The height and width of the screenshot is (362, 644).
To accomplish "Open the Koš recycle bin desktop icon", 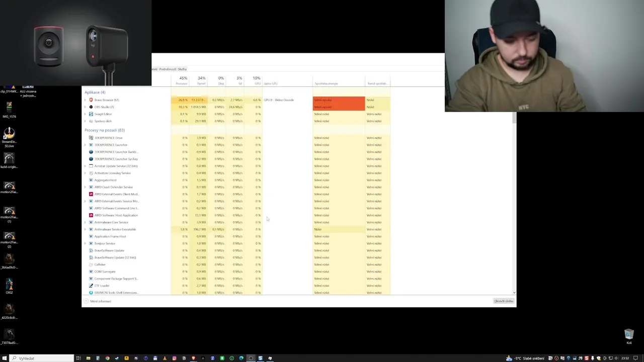I will (x=629, y=336).
